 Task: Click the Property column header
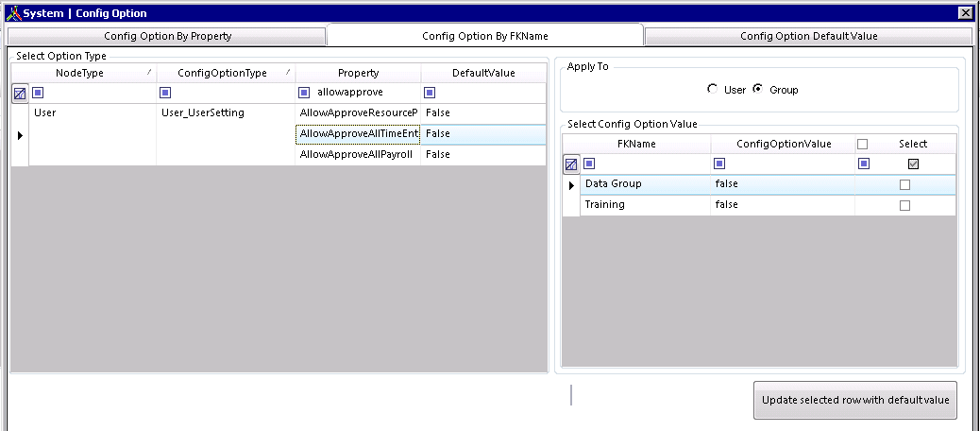coord(358,73)
